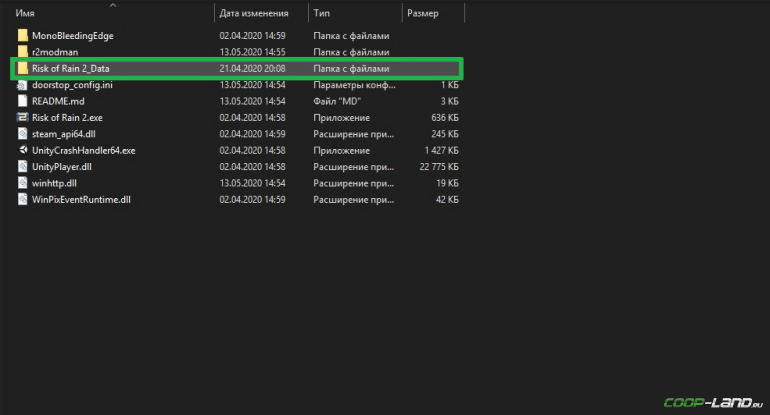Click the doorstop_config.ini file icon
Screen dimensions: 770x415
click(23, 85)
